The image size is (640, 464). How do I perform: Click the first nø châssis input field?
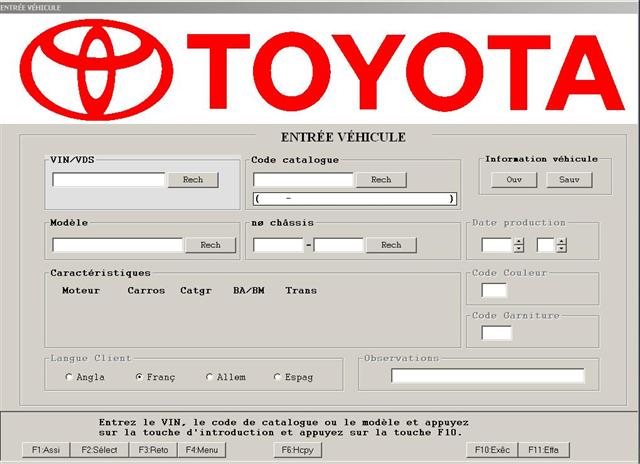point(278,245)
